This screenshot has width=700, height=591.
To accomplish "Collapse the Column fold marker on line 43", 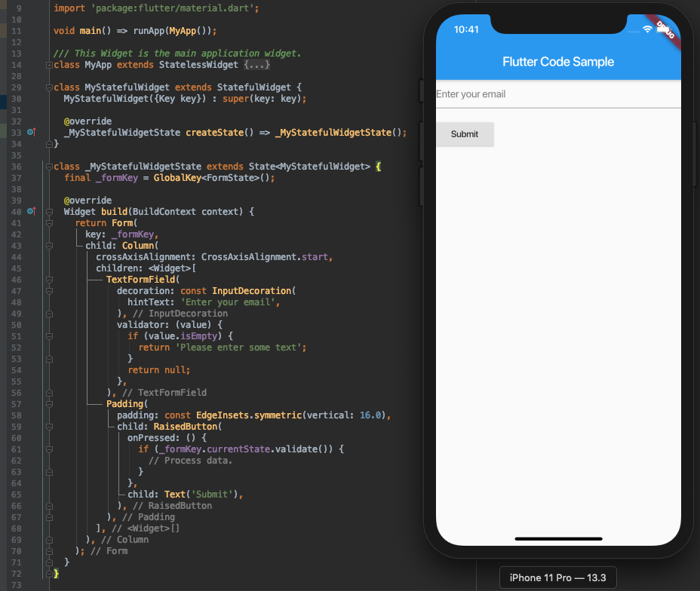I will [x=49, y=246].
